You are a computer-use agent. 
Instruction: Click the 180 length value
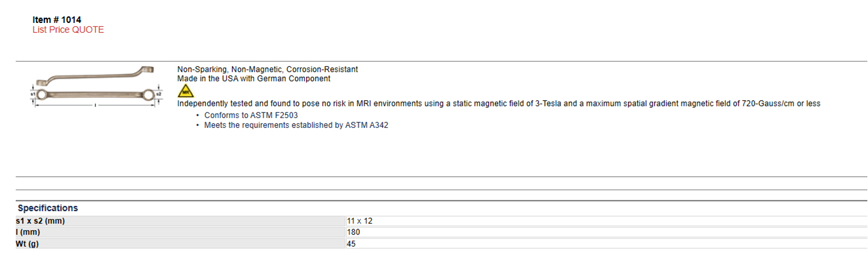pyautogui.click(x=353, y=232)
